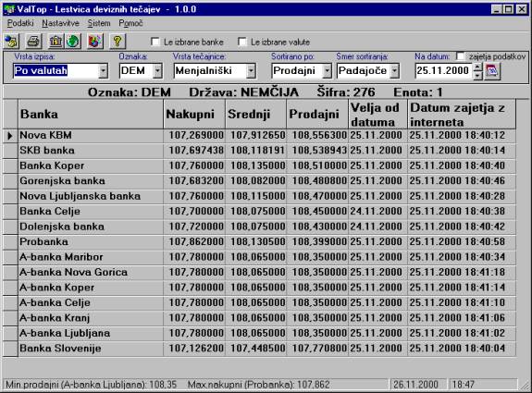Click the 'Prodajni' column header
Screen dimensions: 532x393
pos(317,114)
